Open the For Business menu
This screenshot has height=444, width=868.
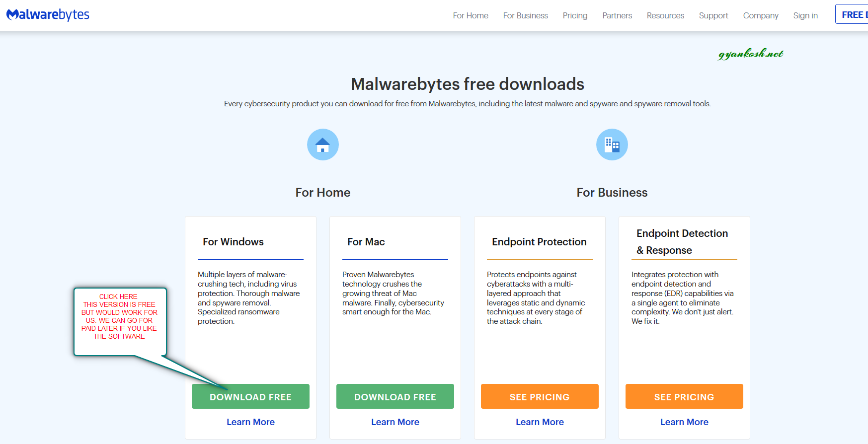pyautogui.click(x=526, y=15)
